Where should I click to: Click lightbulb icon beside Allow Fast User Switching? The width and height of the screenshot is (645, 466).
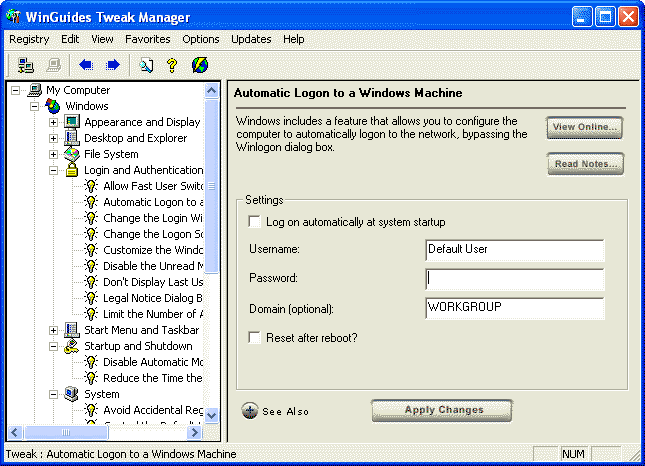[91, 186]
